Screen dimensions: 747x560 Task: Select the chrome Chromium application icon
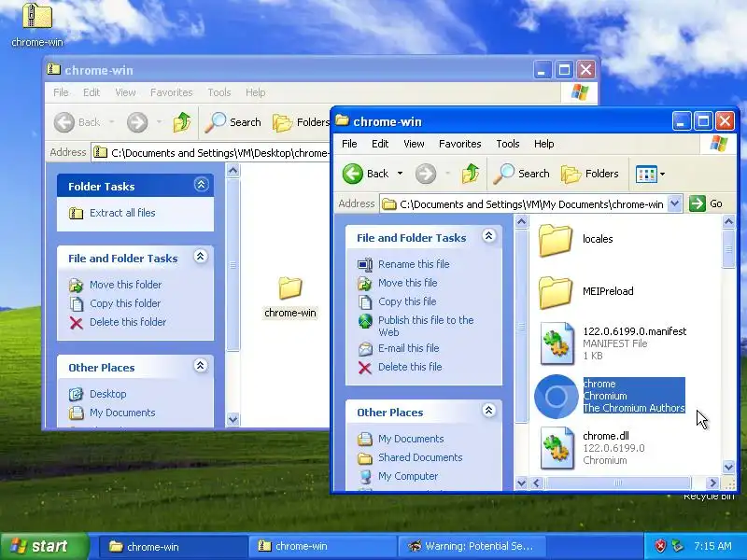[x=556, y=396]
